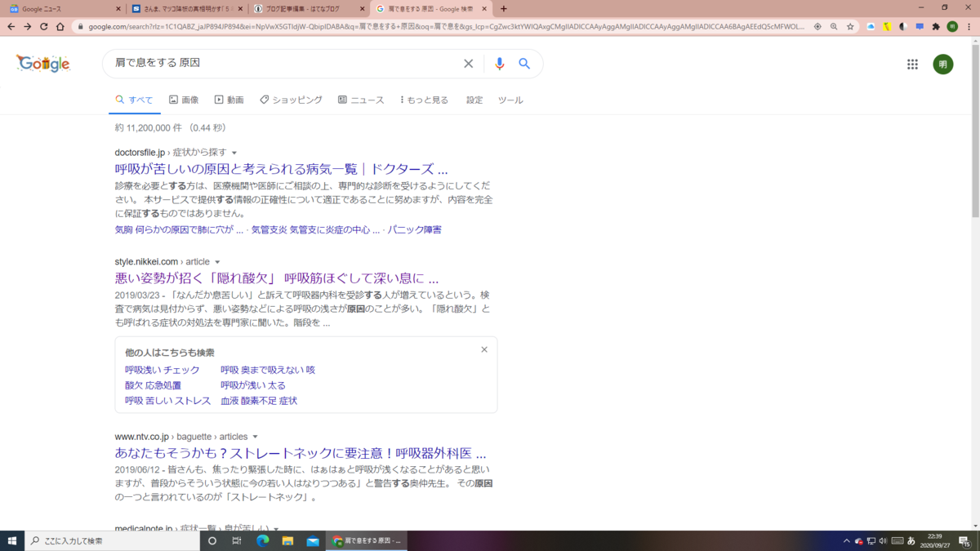The width and height of the screenshot is (980, 551).
Task: Close the 他の人はこちらも検索 box
Action: [484, 349]
